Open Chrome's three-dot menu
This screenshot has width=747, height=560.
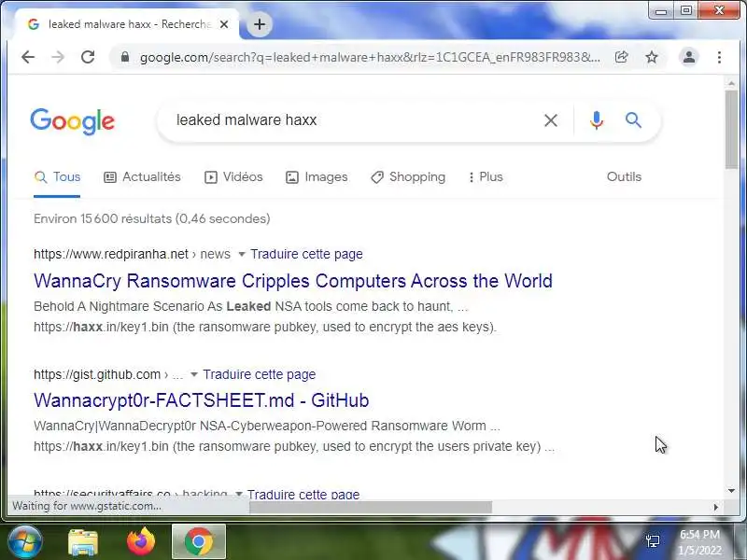(719, 57)
